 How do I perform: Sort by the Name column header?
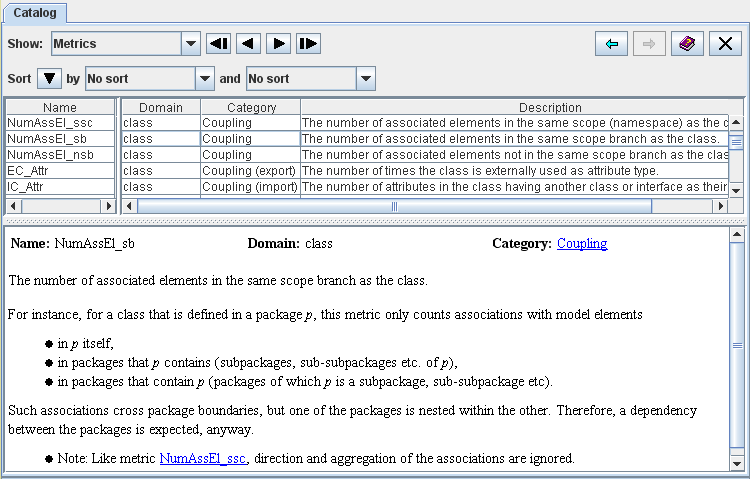pos(60,107)
